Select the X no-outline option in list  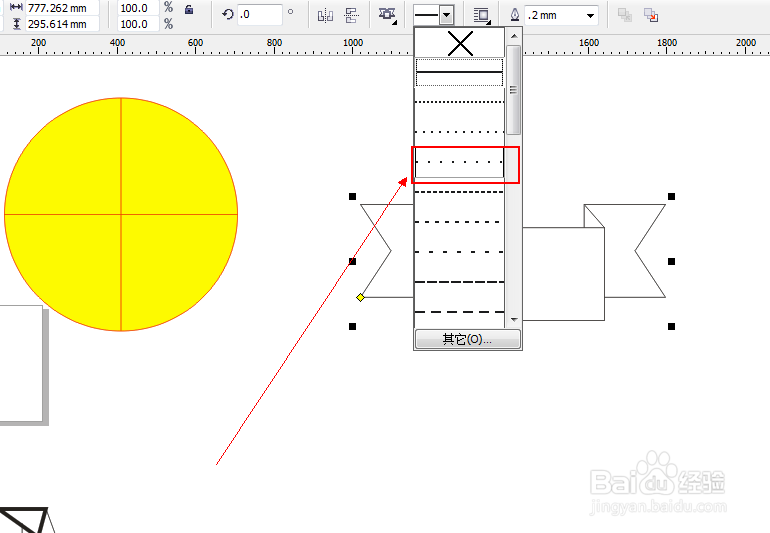click(x=460, y=43)
